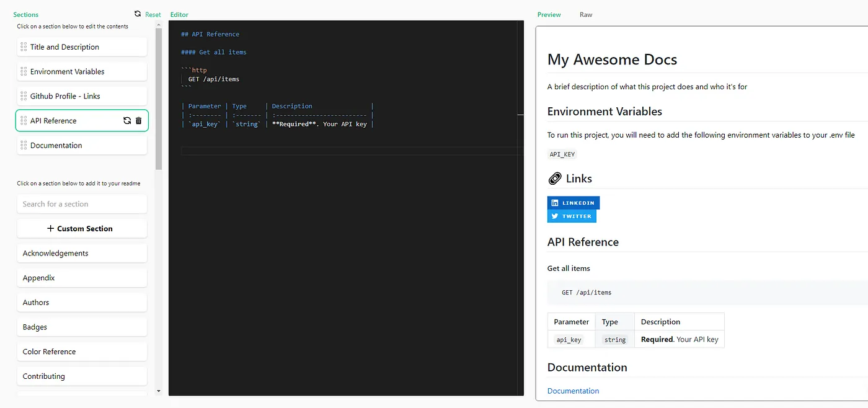This screenshot has width=868, height=408.
Task: Click the LinkedIn badge in preview
Action: click(x=573, y=203)
